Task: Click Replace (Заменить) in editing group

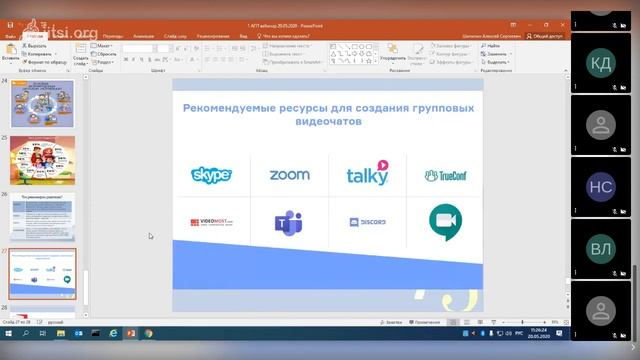Action: pyautogui.click(x=495, y=54)
